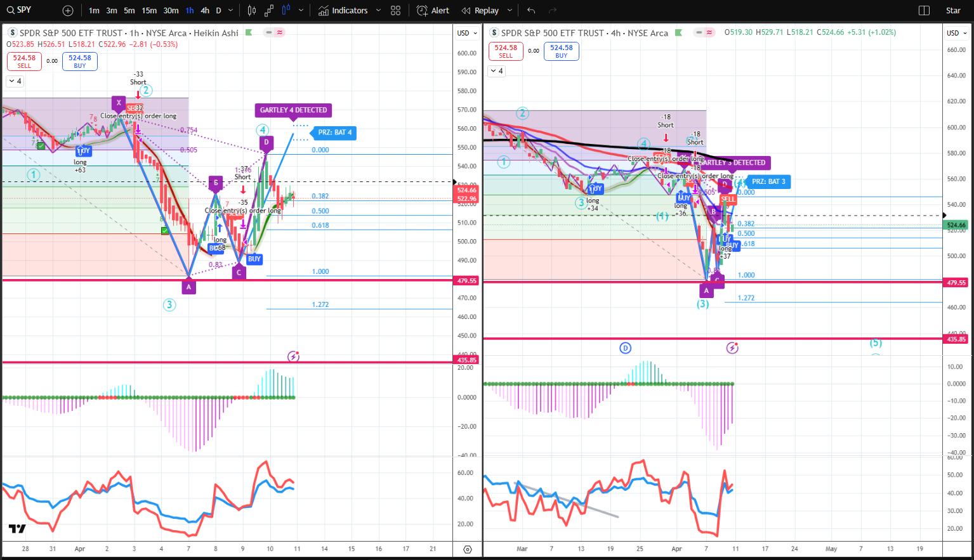This screenshot has height=560, width=974.
Task: Expand the Replay options dropdown arrow
Action: (x=510, y=11)
